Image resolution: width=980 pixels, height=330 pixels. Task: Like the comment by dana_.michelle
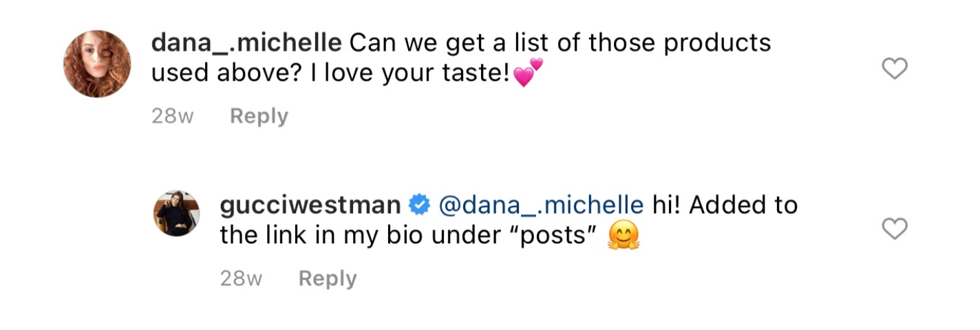(895, 68)
